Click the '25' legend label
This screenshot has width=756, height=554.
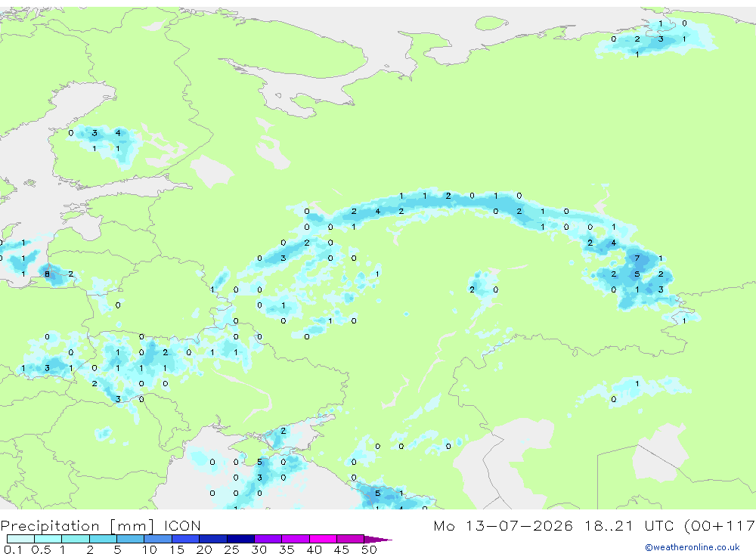231,549
